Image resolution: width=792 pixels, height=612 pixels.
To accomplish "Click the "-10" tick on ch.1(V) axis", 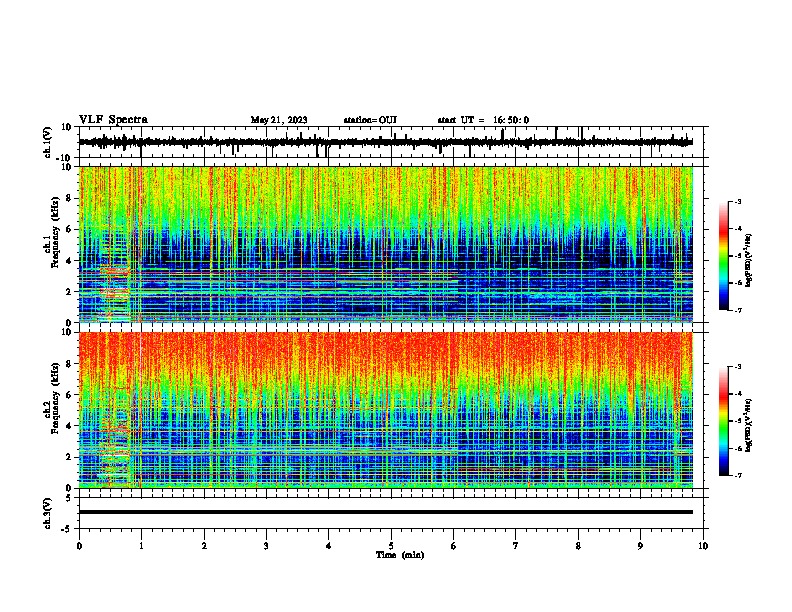I will (x=64, y=157).
